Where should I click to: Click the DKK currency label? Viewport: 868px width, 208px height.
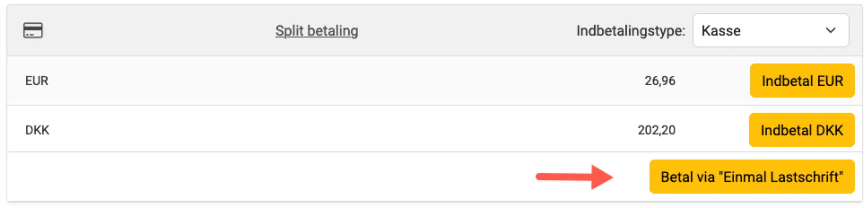tap(37, 130)
